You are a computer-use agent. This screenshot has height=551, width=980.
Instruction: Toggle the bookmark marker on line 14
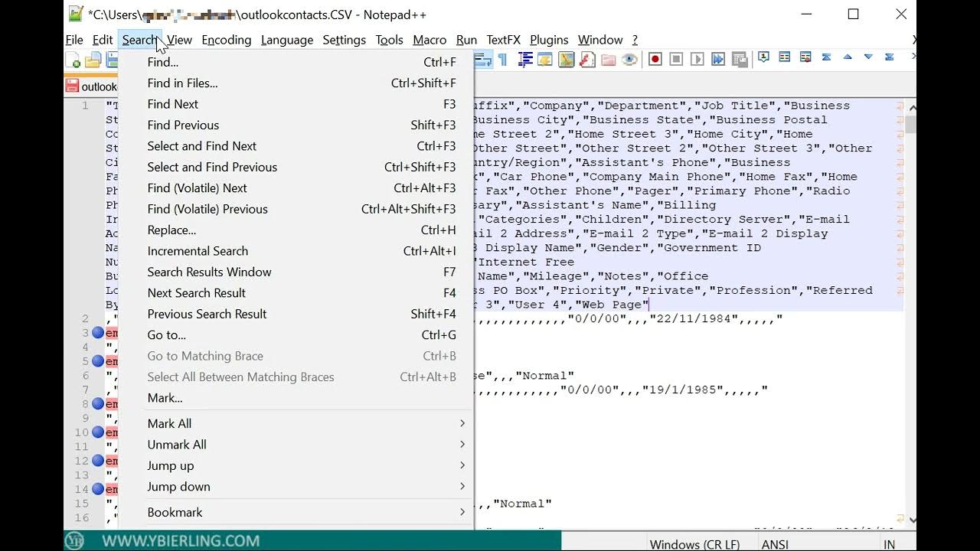[x=98, y=489]
